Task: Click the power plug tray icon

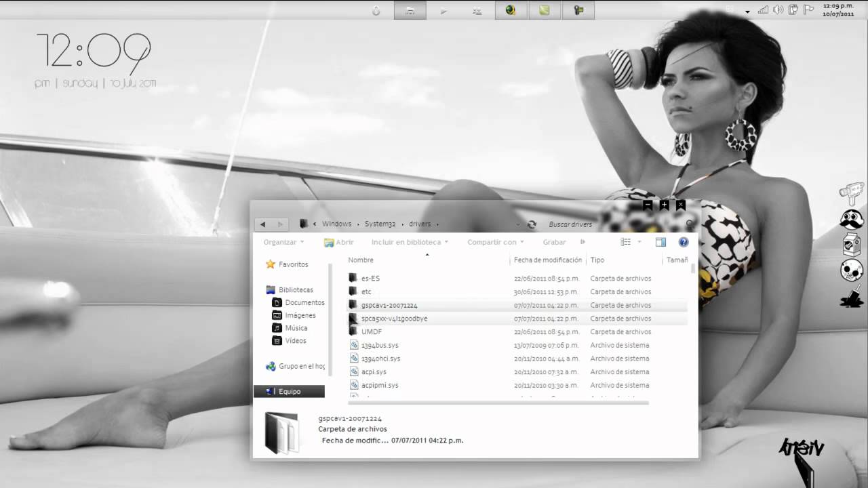Action: [793, 9]
